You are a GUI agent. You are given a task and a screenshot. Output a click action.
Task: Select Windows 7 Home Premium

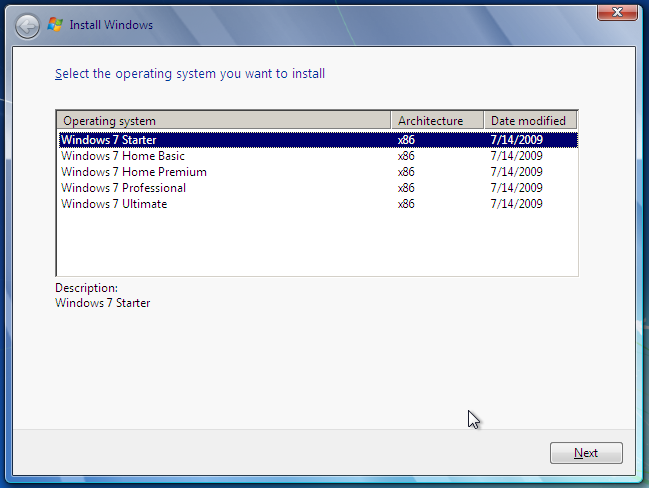click(318, 172)
